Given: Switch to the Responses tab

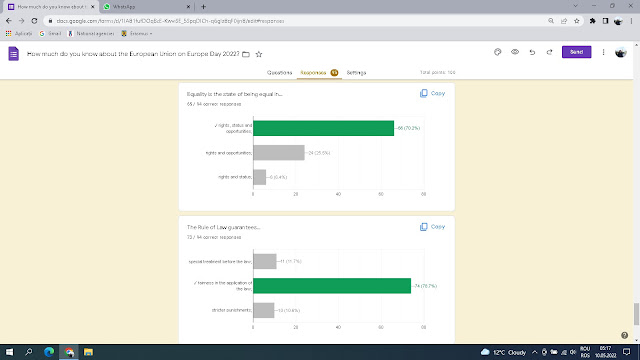Looking at the screenshot, I should [x=319, y=73].
